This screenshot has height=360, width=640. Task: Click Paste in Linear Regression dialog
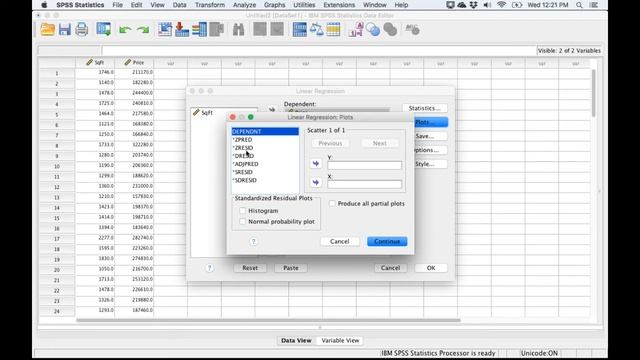coord(291,268)
